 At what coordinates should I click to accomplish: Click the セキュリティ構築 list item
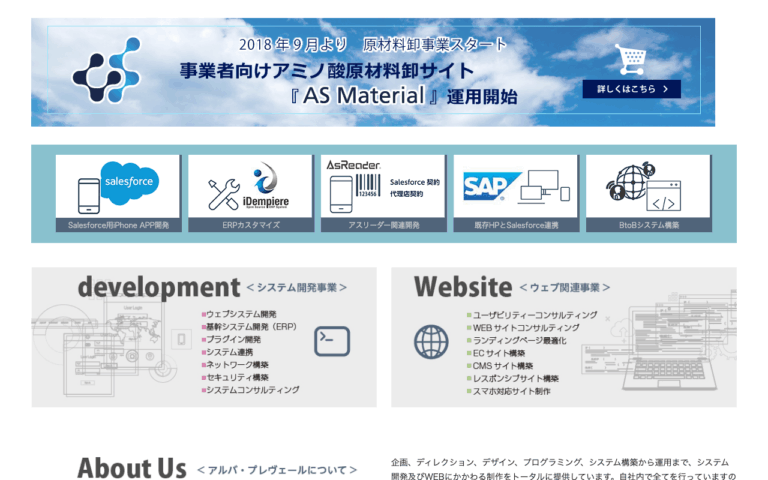[235, 378]
